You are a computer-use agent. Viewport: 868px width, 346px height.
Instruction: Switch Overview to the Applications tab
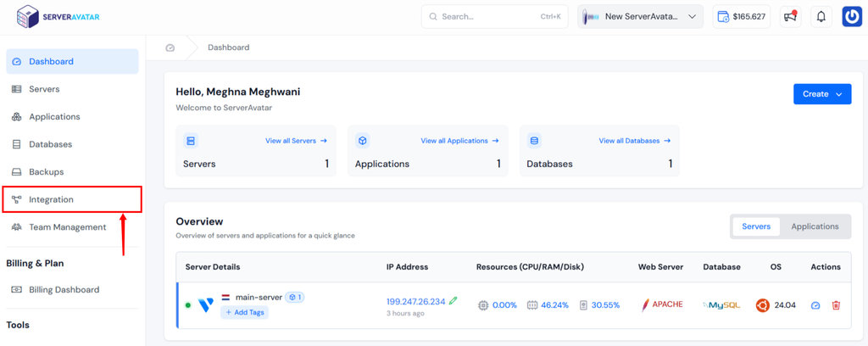(x=815, y=226)
